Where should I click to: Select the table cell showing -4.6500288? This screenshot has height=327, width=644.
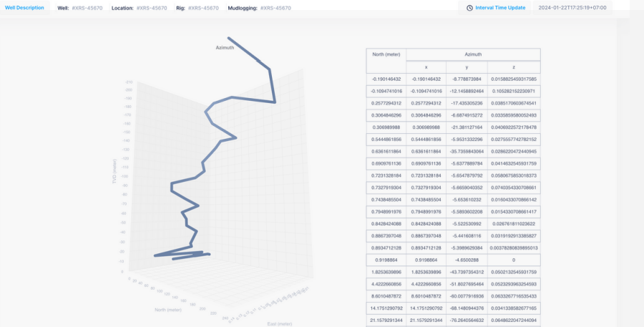tap(467, 260)
